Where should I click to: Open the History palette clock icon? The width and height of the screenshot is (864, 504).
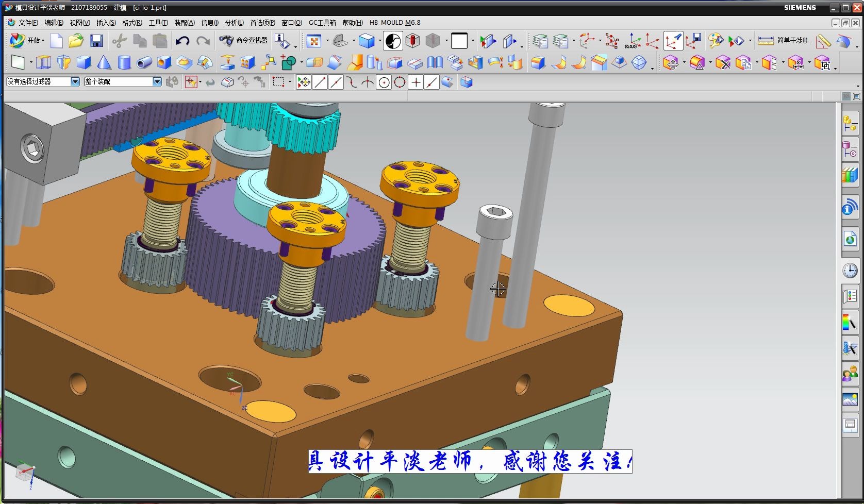(x=851, y=271)
